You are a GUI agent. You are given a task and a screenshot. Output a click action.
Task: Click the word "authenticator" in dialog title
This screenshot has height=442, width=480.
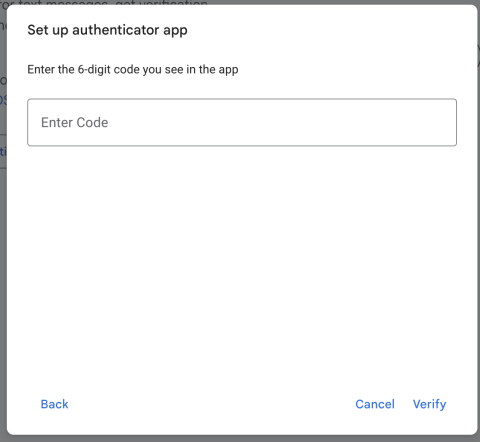pos(115,30)
